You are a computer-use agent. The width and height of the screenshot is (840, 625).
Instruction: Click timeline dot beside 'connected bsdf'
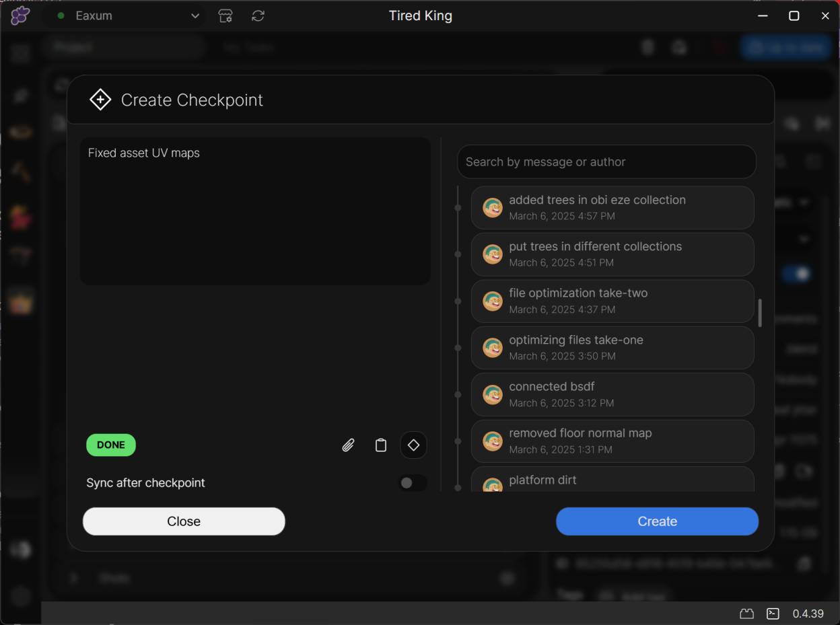coord(458,395)
